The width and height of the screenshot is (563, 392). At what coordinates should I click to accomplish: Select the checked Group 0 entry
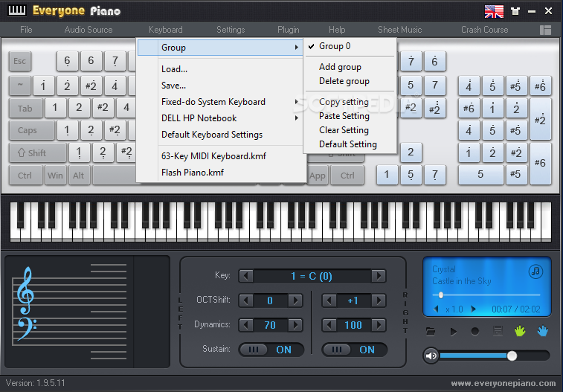(x=350, y=46)
